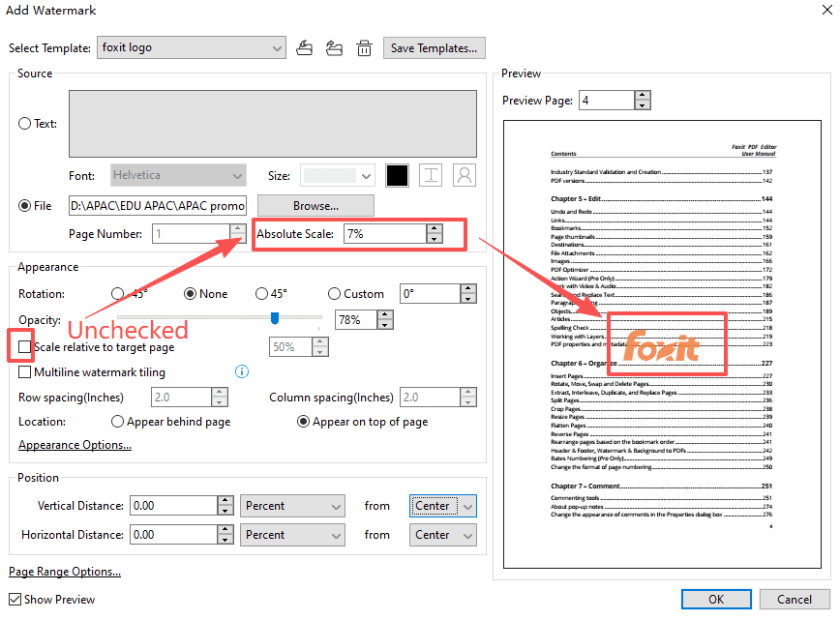Decrease Vertical Distance with the down arrow

point(225,511)
